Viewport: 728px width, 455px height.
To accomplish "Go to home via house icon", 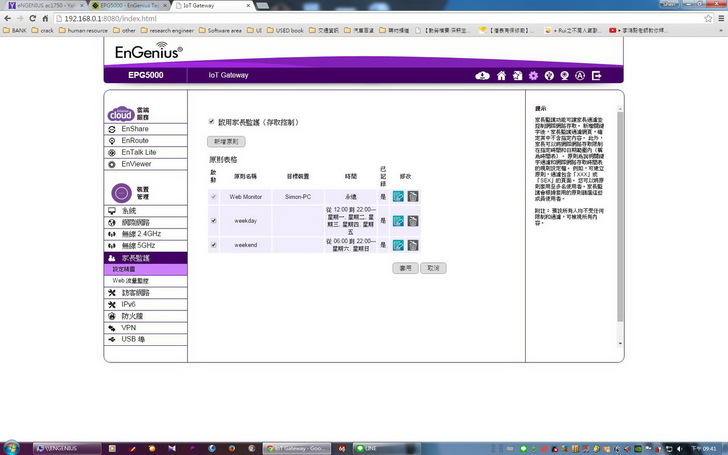I will (501, 75).
